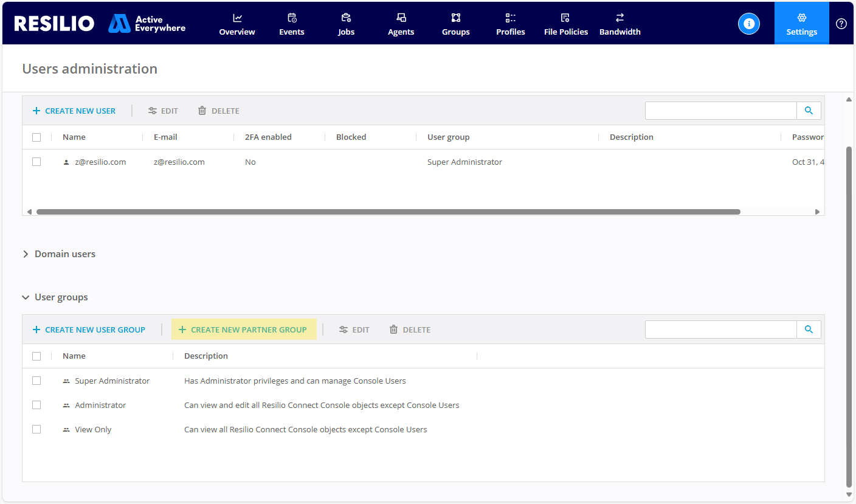Click search icon in users table
This screenshot has width=856, height=504.
click(809, 111)
